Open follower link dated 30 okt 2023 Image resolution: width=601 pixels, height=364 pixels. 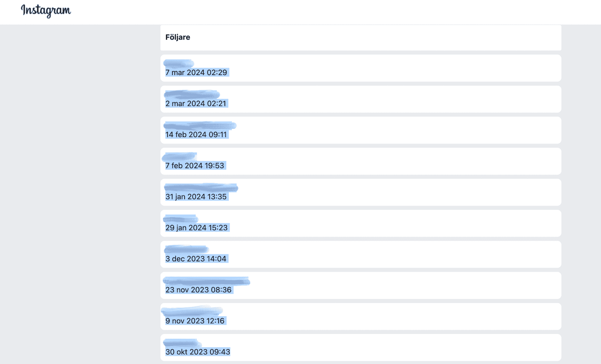tap(182, 343)
